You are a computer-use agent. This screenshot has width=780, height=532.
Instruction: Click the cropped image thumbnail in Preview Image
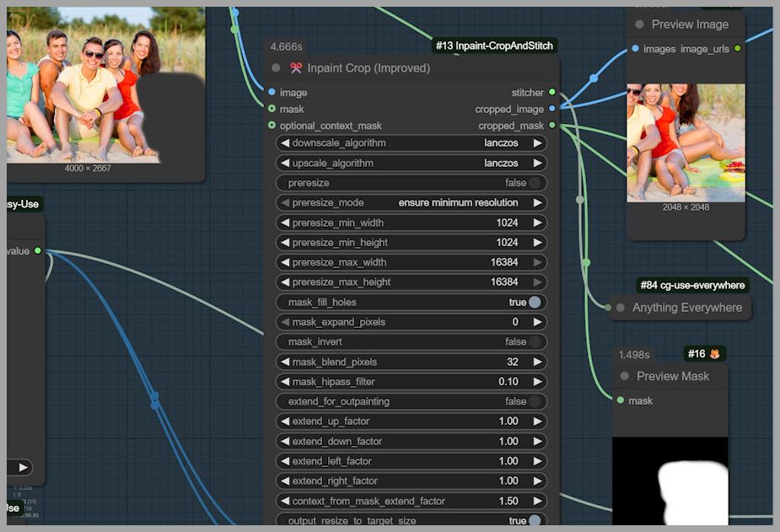[686, 142]
